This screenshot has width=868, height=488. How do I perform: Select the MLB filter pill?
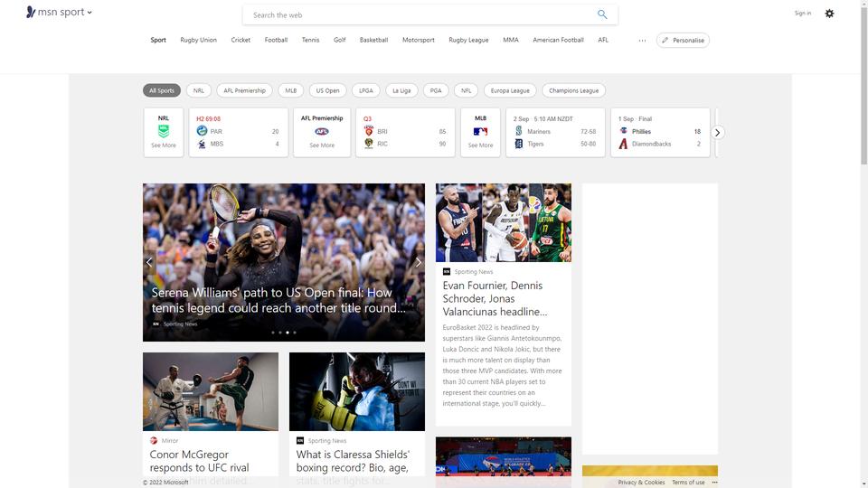(x=290, y=90)
